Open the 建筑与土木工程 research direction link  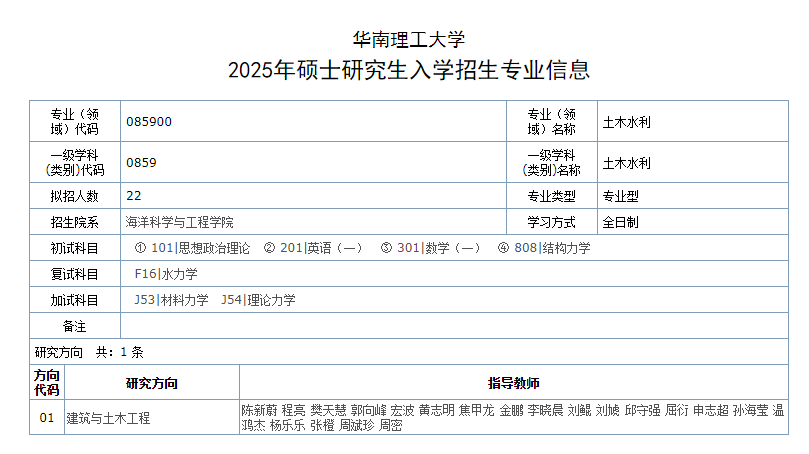coord(108,418)
